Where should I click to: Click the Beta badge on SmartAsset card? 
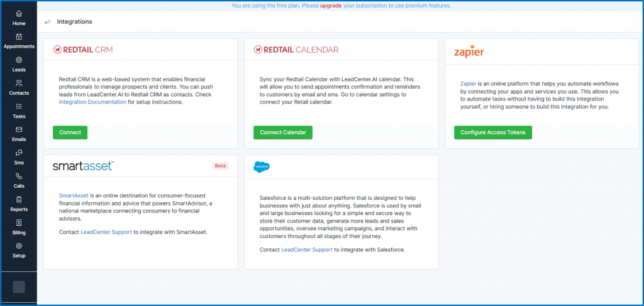coord(221,166)
